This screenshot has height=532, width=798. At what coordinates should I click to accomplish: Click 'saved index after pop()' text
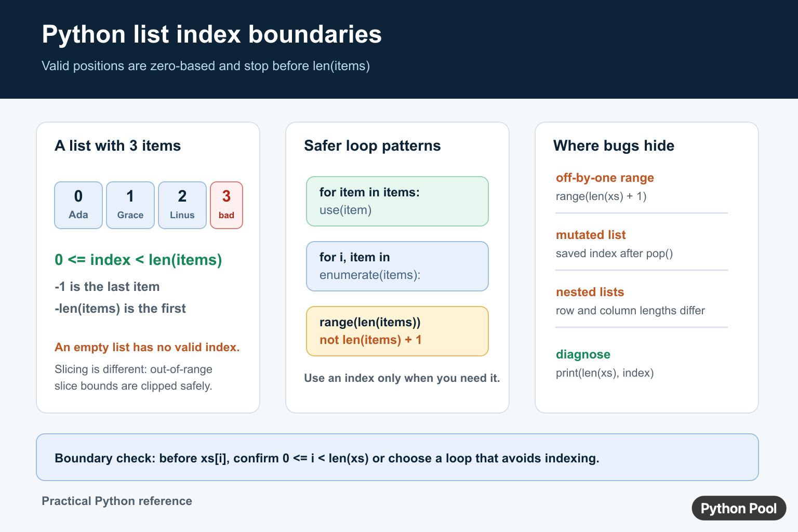(x=614, y=254)
